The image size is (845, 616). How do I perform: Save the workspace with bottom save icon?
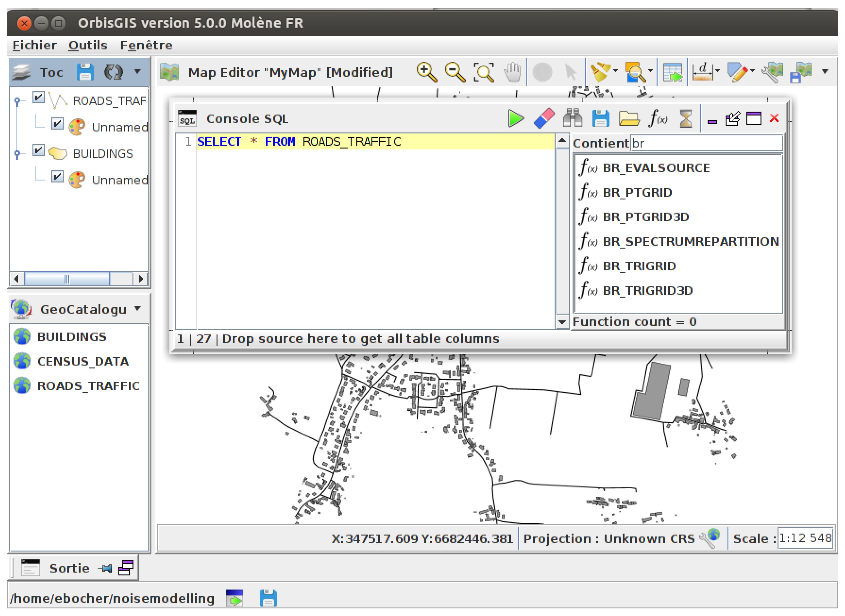pyautogui.click(x=268, y=598)
